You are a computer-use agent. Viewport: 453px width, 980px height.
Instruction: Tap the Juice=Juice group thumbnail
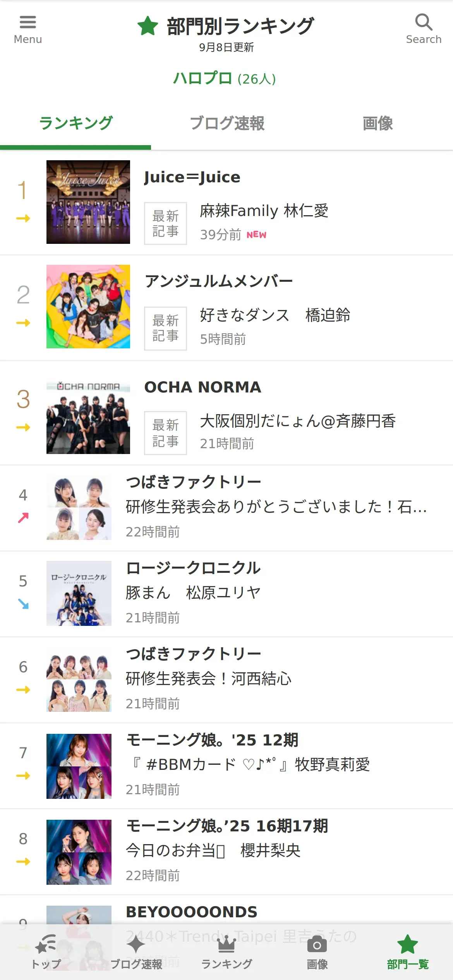[x=88, y=202]
